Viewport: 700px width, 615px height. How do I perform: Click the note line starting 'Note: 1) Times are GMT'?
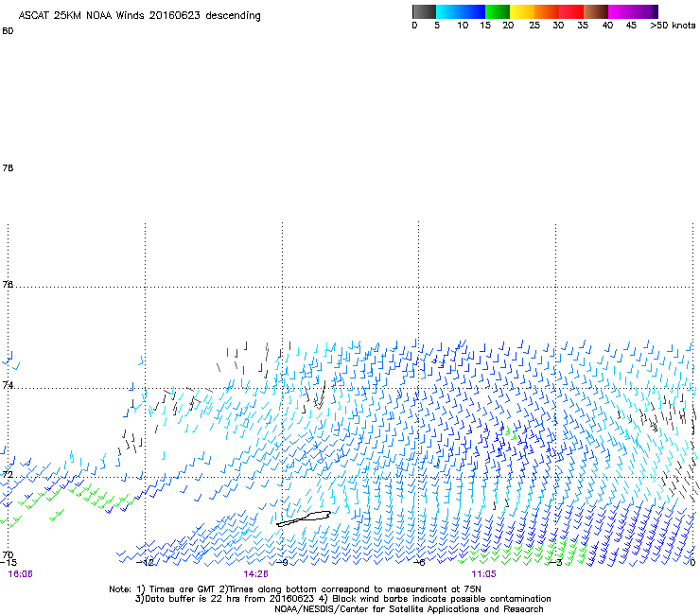click(x=295, y=589)
